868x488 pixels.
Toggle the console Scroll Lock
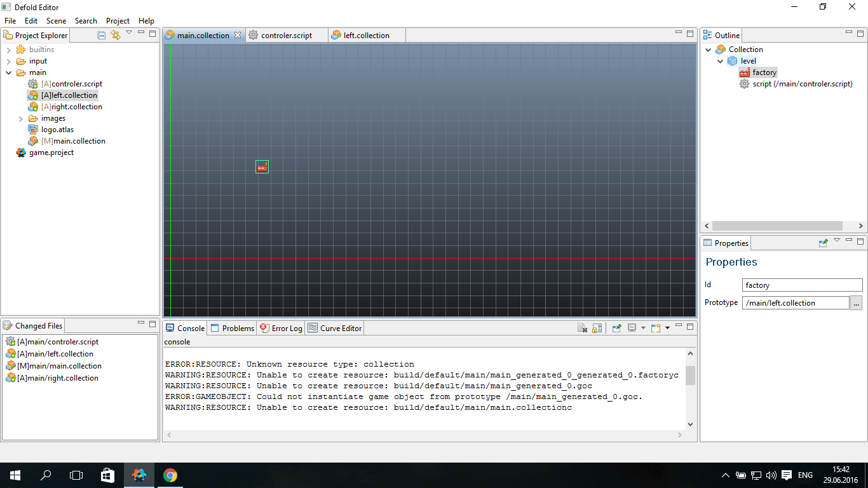[x=597, y=328]
